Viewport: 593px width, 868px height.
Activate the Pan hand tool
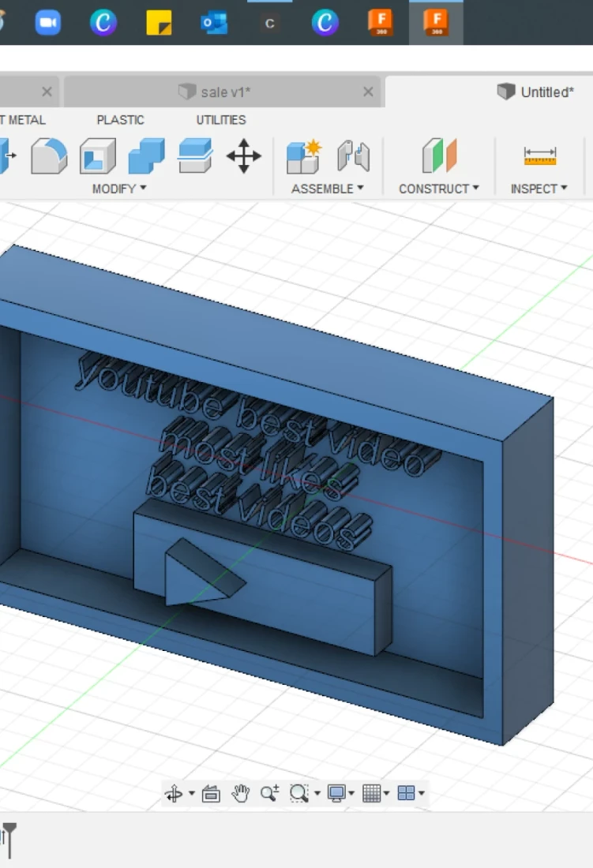(240, 793)
